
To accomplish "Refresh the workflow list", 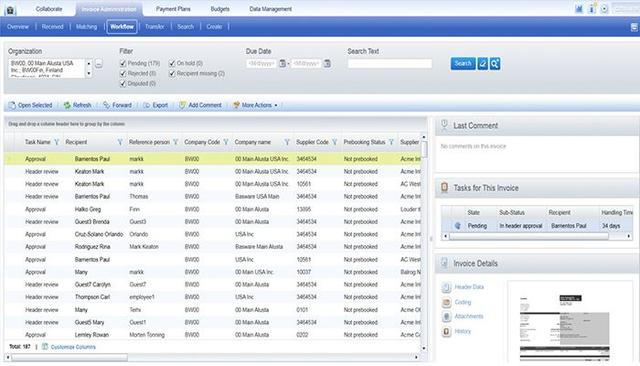I will (78, 105).
